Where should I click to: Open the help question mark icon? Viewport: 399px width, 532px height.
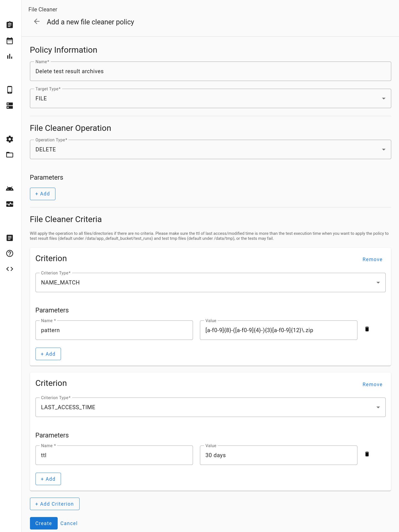pyautogui.click(x=10, y=253)
